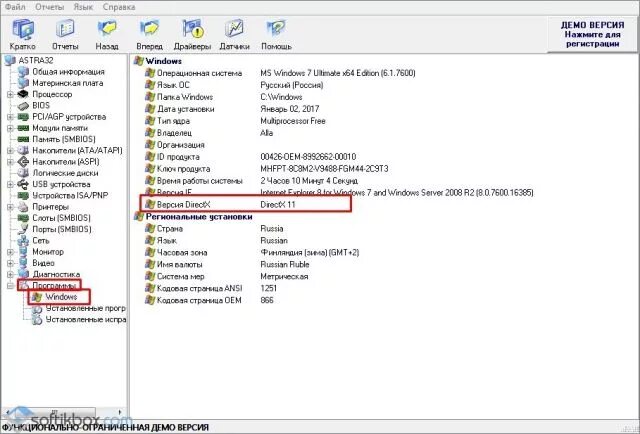Image resolution: width=640 pixels, height=434 pixels.
Task: Select the Кодовая страница ANSI row
Action: tap(211, 288)
